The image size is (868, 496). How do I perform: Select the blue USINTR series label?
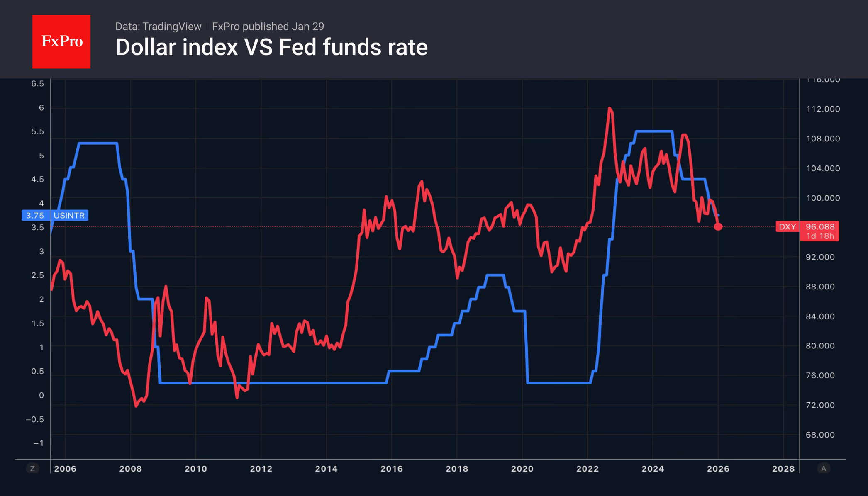[x=69, y=216]
